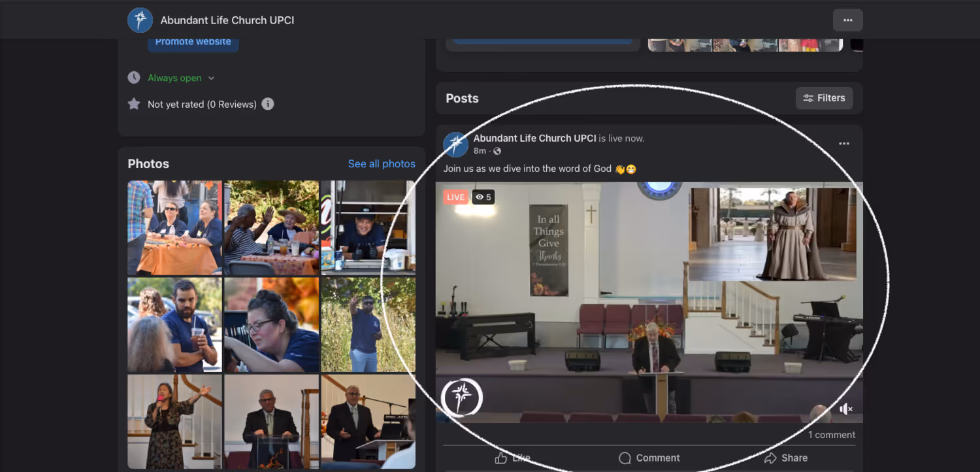Open the 1 comment link
Screen dimensions: 980x472
click(x=831, y=434)
